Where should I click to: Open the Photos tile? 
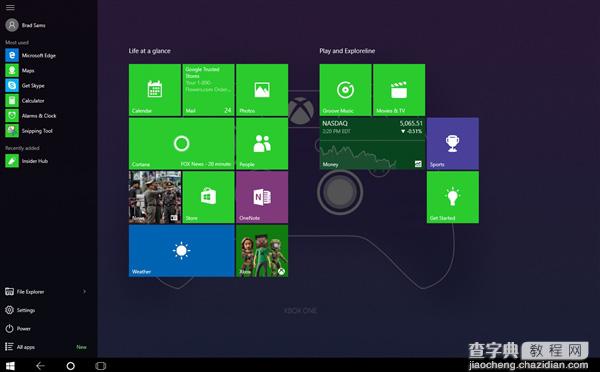pos(262,90)
